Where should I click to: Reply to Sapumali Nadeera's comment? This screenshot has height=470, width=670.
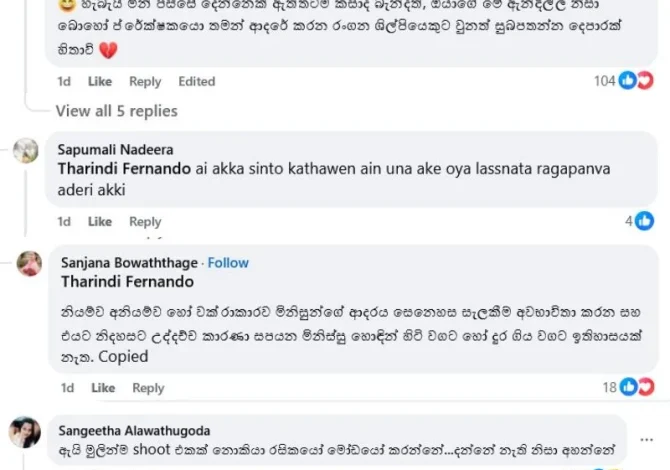click(145, 221)
